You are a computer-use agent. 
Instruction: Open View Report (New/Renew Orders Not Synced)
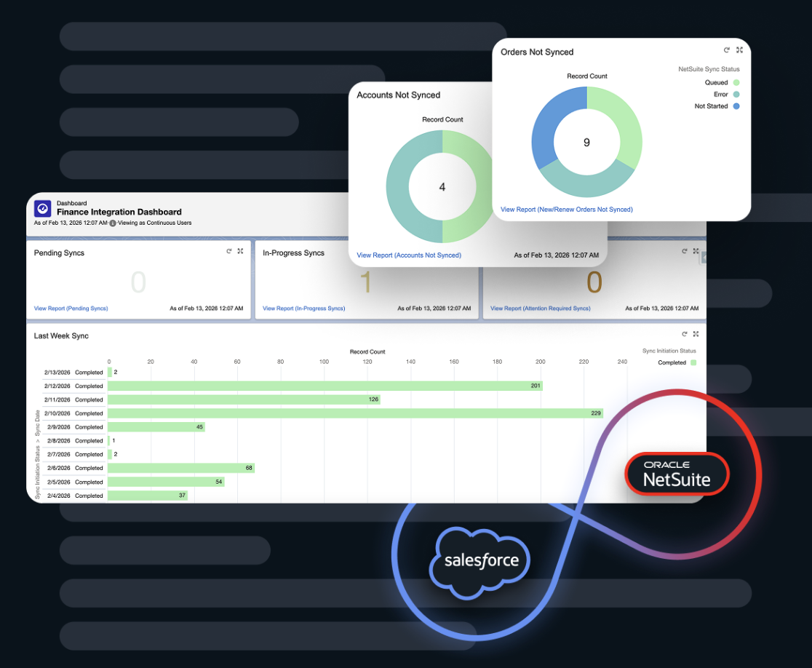tap(567, 210)
